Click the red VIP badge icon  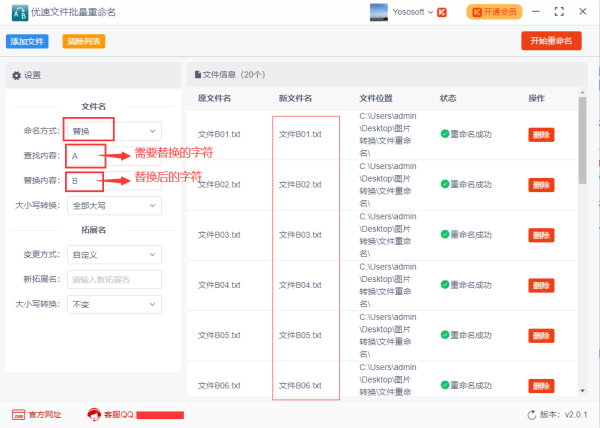pos(442,12)
